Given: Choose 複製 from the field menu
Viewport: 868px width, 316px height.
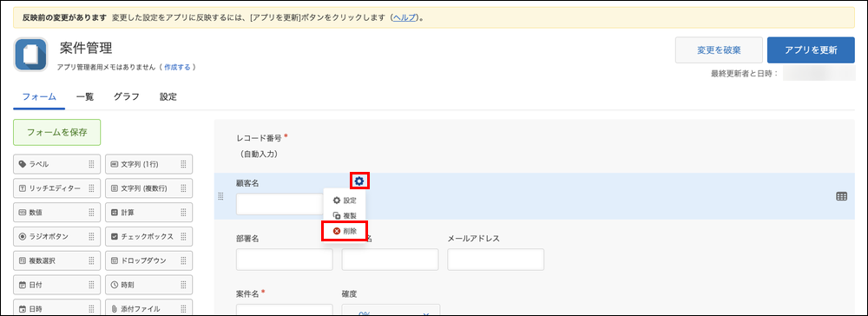Looking at the screenshot, I should pyautogui.click(x=345, y=216).
